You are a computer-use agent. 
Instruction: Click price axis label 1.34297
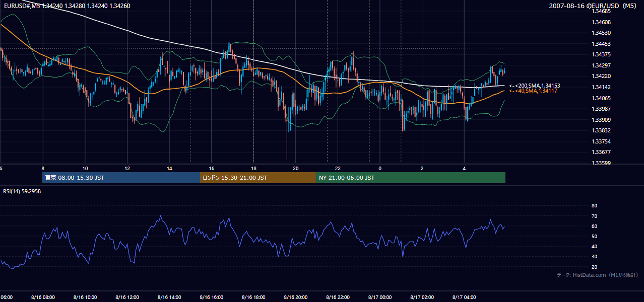click(x=601, y=65)
